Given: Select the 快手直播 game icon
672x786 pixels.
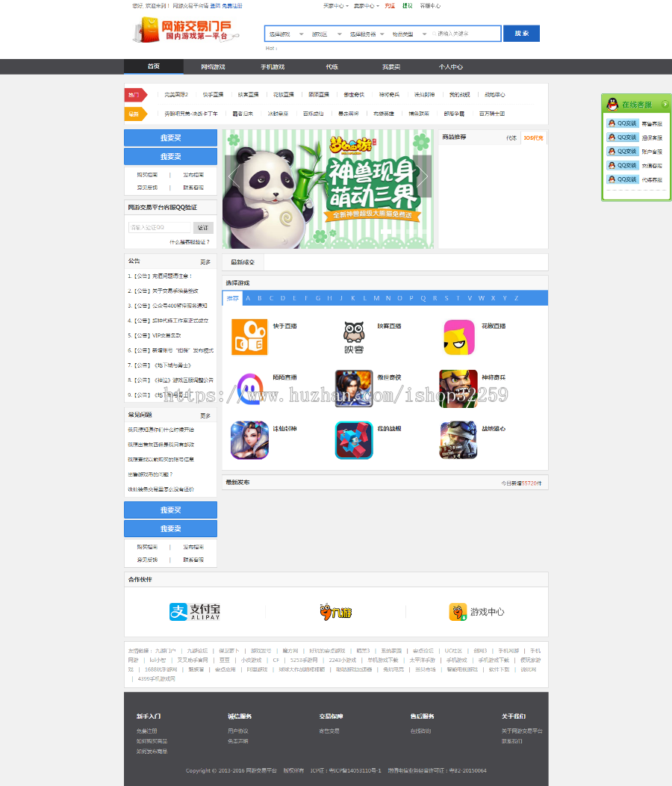Looking at the screenshot, I should pyautogui.click(x=249, y=337).
